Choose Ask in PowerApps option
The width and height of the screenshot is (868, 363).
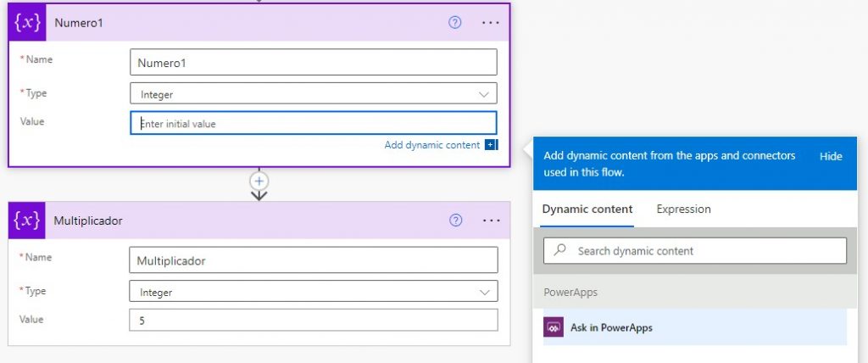pos(610,327)
